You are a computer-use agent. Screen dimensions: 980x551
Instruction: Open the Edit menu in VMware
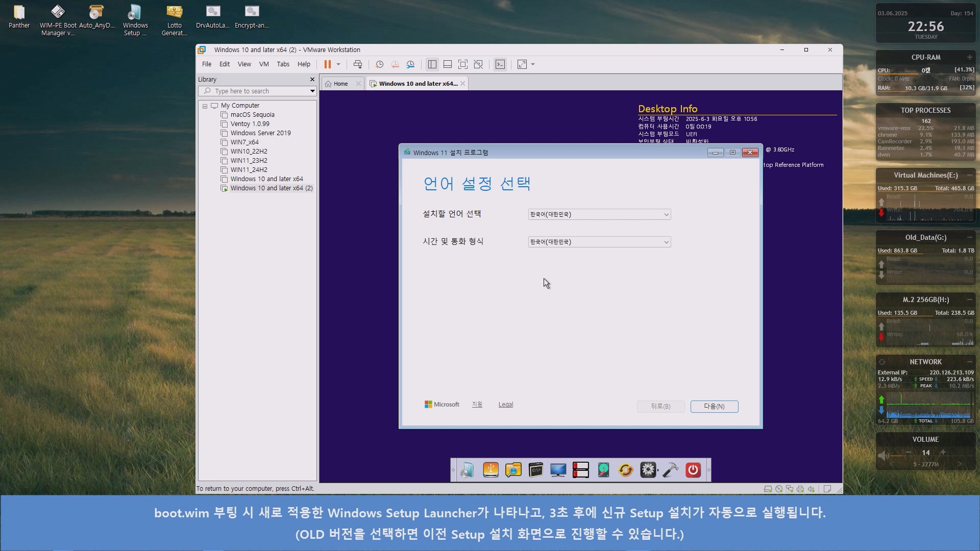(x=225, y=64)
